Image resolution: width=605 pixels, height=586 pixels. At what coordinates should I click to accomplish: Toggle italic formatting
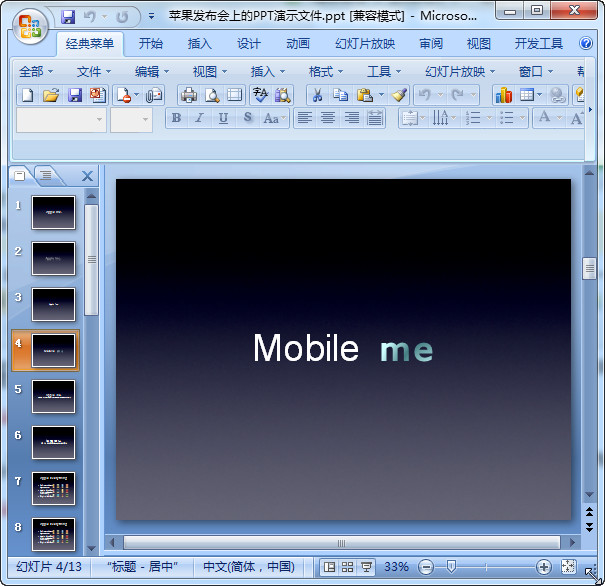(x=199, y=118)
